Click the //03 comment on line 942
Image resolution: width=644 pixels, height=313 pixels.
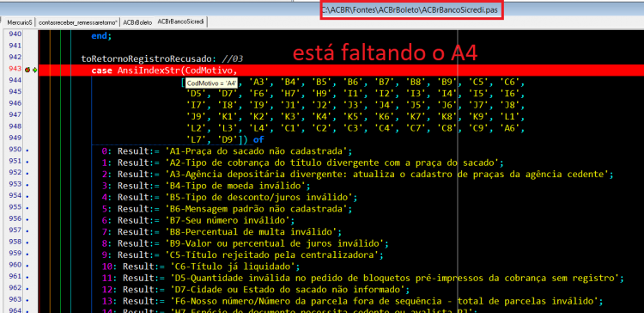[232, 59]
